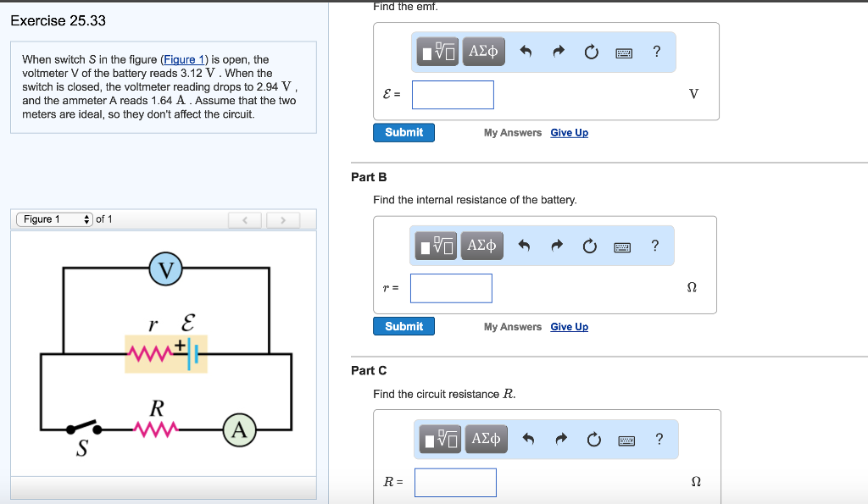Undo input in Part B toolbar
The image size is (868, 504).
tap(524, 246)
